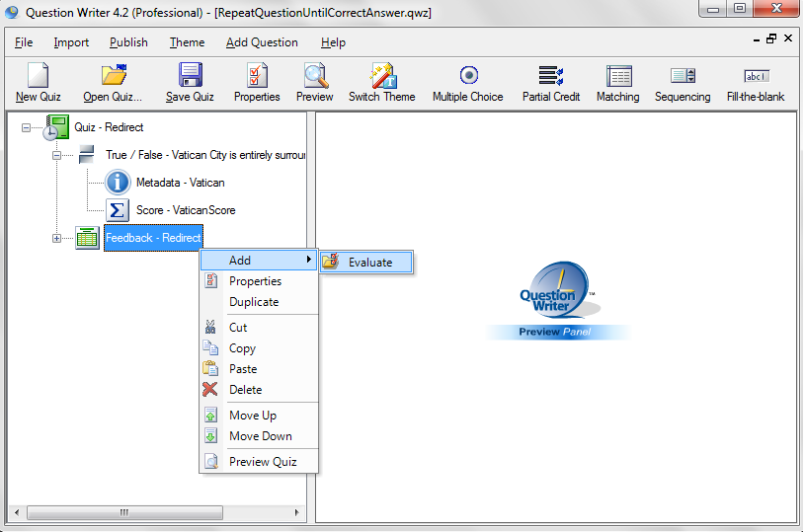Add a Fill-the-blank question
This screenshot has width=804, height=532.
[757, 76]
